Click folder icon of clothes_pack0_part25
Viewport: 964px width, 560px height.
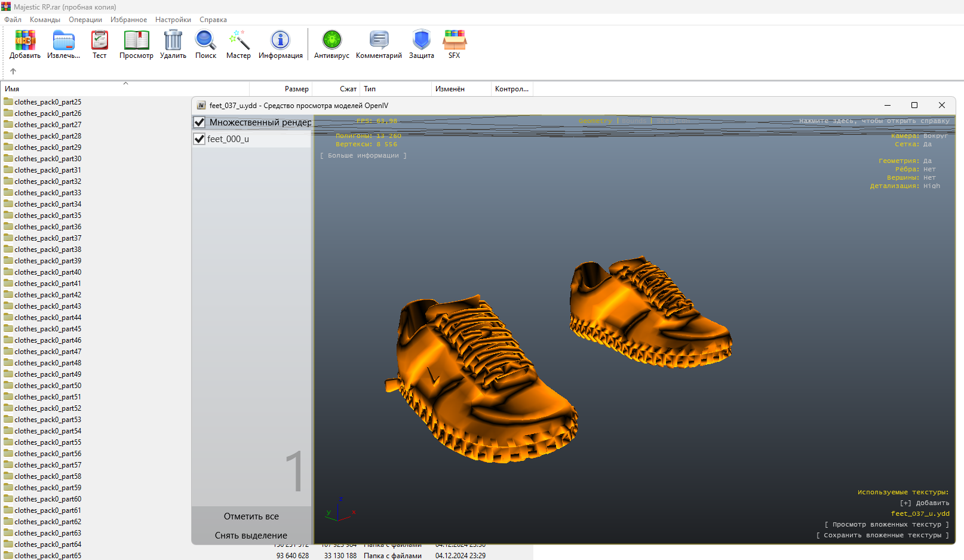point(8,101)
